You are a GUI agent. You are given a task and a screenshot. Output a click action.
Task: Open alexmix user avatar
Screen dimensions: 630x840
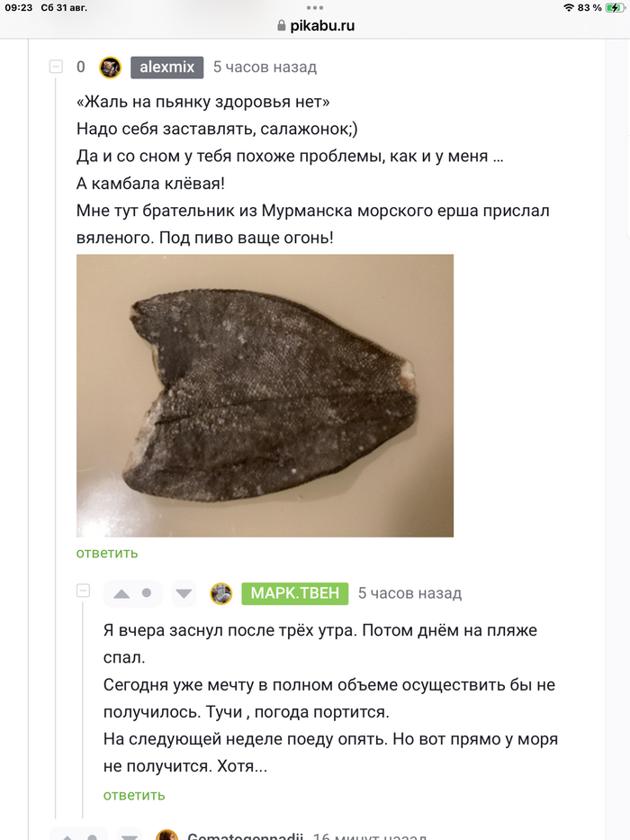coord(110,68)
